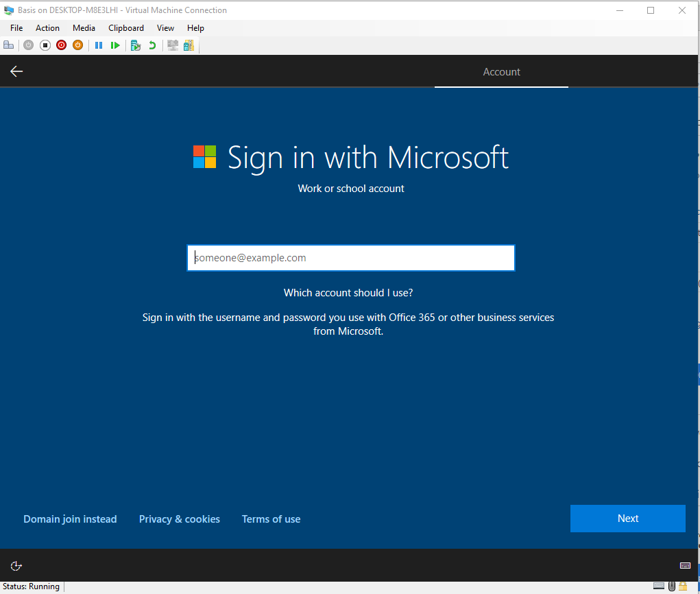Click the greyed-out Start power icon
This screenshot has height=594, width=700.
pyautogui.click(x=29, y=45)
